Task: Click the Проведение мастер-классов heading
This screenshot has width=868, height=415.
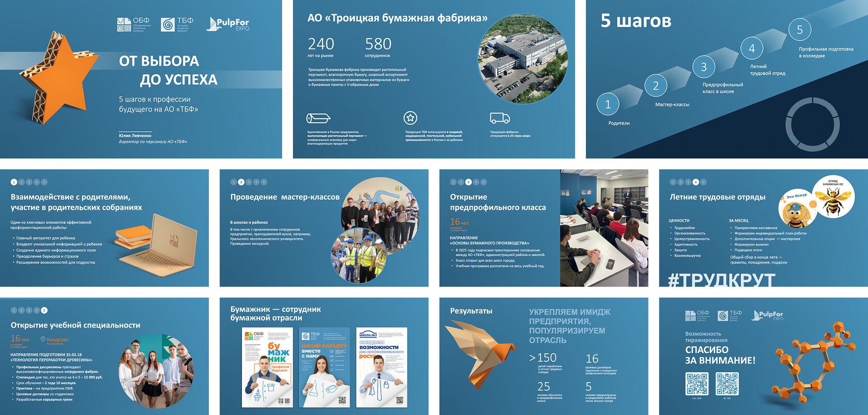Action: pos(285,197)
